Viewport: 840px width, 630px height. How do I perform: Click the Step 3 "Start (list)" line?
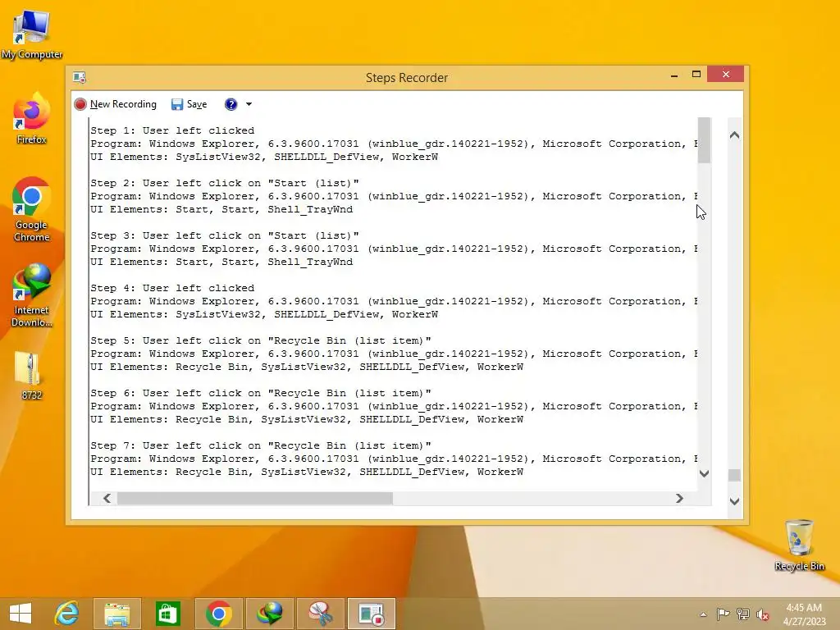225,235
